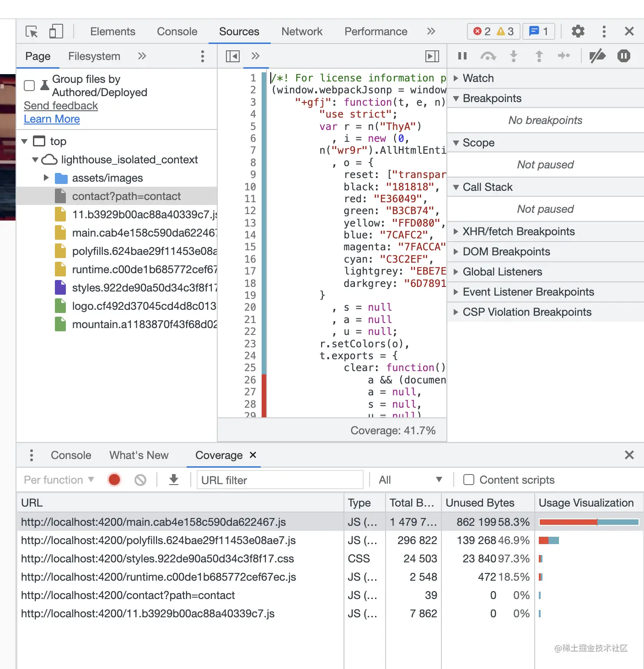
Task: Toggle pause on exceptions
Action: 624,56
